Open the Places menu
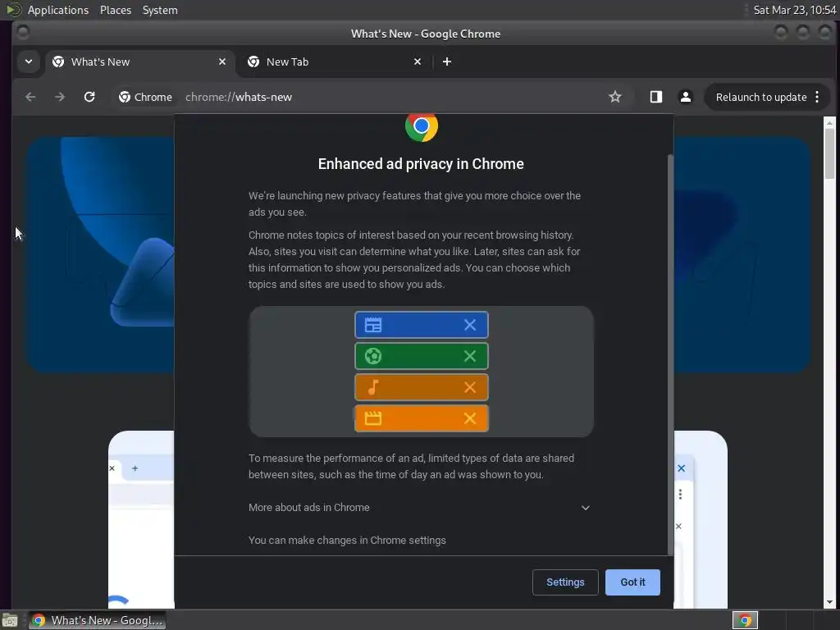840x630 pixels. click(x=116, y=10)
